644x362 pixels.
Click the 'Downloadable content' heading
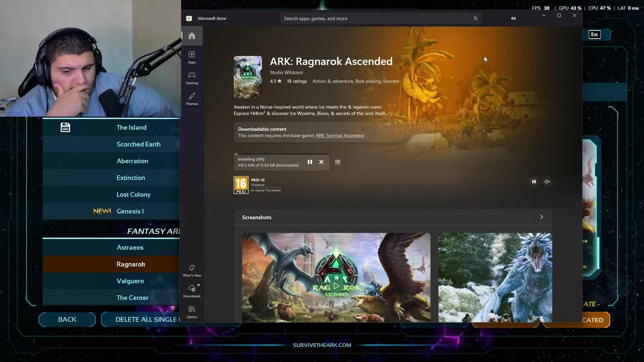click(262, 129)
